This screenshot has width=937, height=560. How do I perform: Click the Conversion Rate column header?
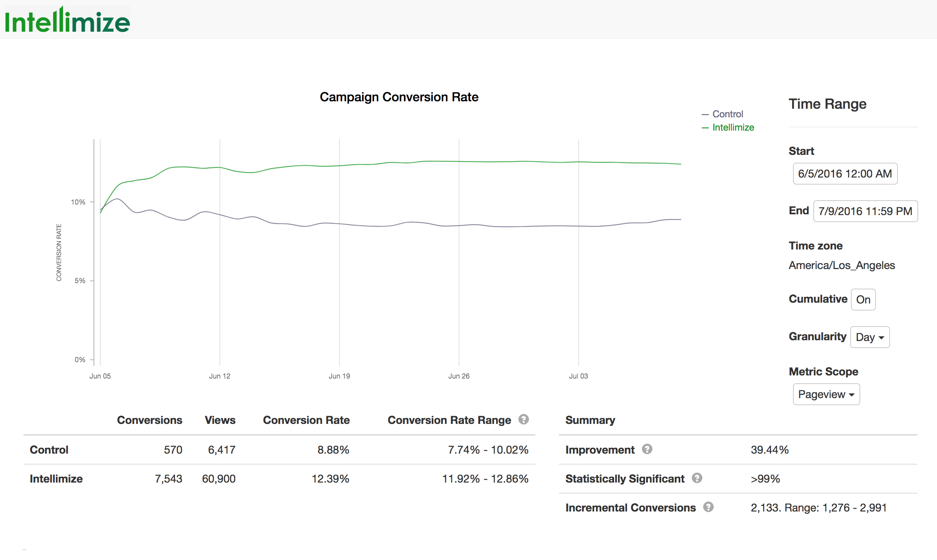[306, 420]
